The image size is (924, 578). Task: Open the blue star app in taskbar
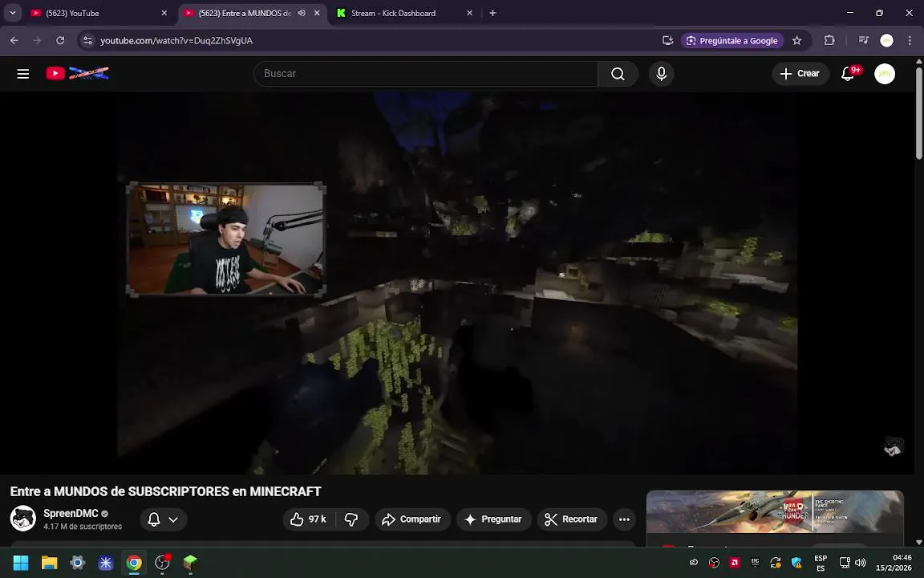pyautogui.click(x=106, y=563)
